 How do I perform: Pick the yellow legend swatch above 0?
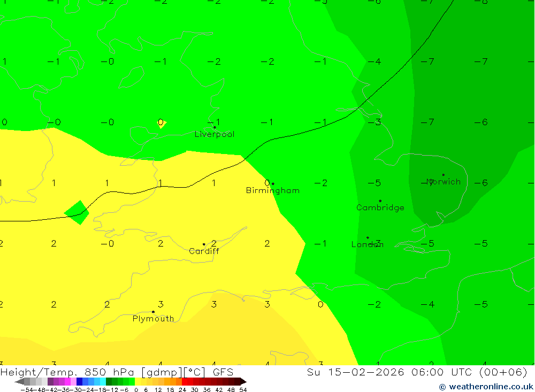(x=137, y=382)
